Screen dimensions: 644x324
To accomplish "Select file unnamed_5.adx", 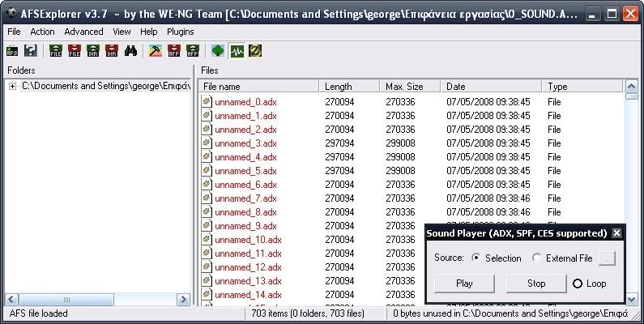I will 245,171.
